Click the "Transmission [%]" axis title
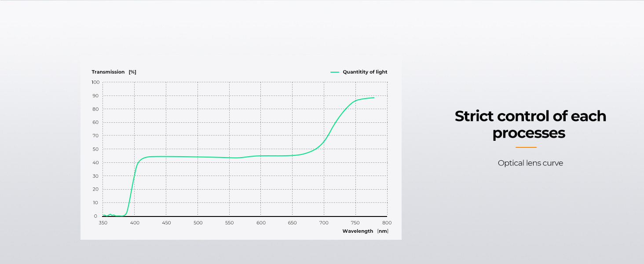The width and height of the screenshot is (644, 264). 114,72
